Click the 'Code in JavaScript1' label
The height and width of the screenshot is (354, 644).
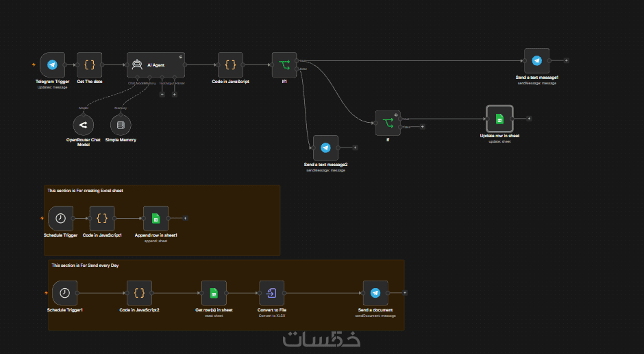coord(102,235)
